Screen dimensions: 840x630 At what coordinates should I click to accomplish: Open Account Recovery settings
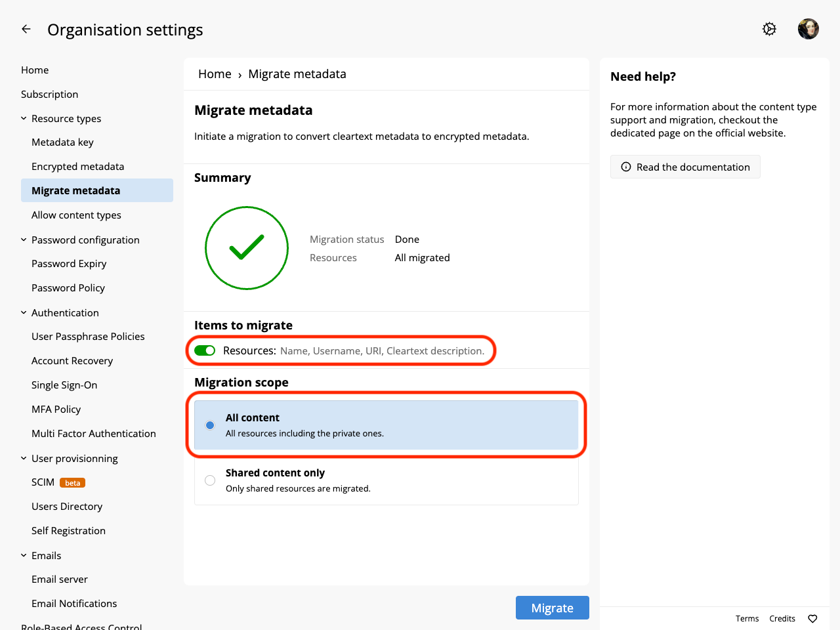(72, 361)
